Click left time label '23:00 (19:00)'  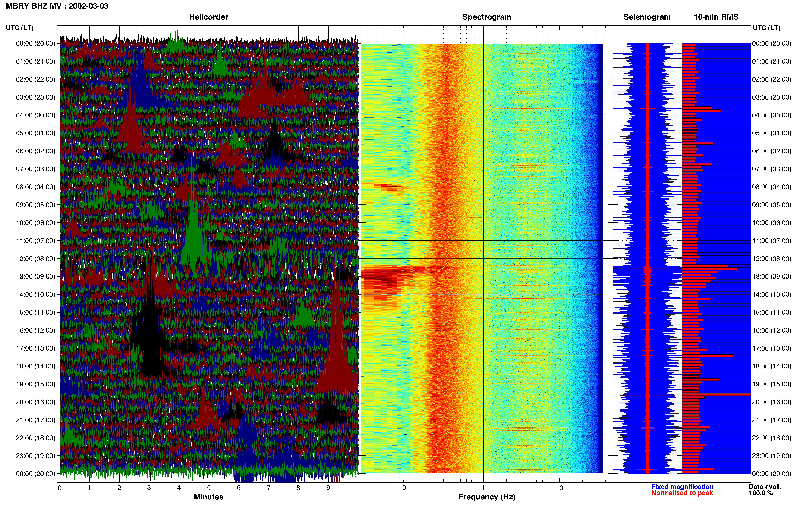pos(35,456)
